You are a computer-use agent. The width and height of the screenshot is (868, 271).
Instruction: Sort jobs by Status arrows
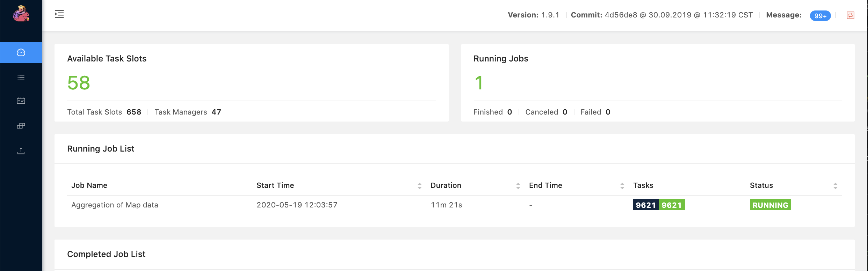835,186
